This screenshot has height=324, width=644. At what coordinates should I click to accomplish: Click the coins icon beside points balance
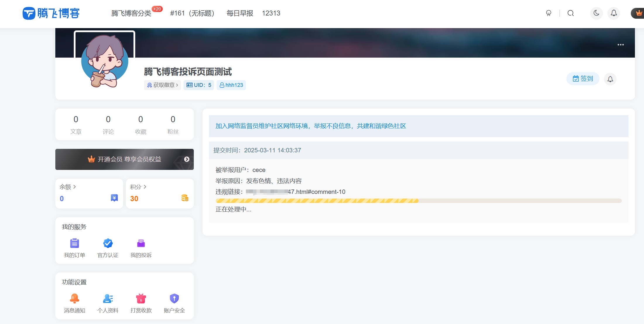click(x=184, y=198)
